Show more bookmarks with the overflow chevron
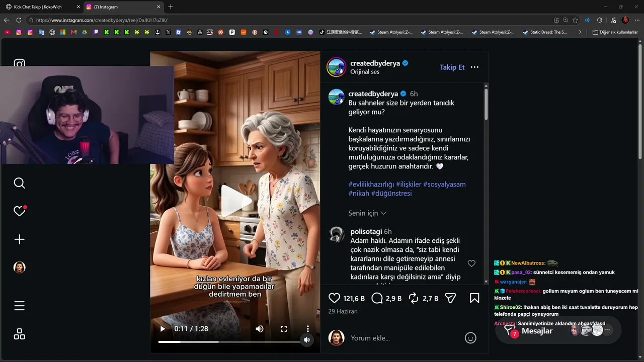The image size is (644, 362). (x=580, y=32)
